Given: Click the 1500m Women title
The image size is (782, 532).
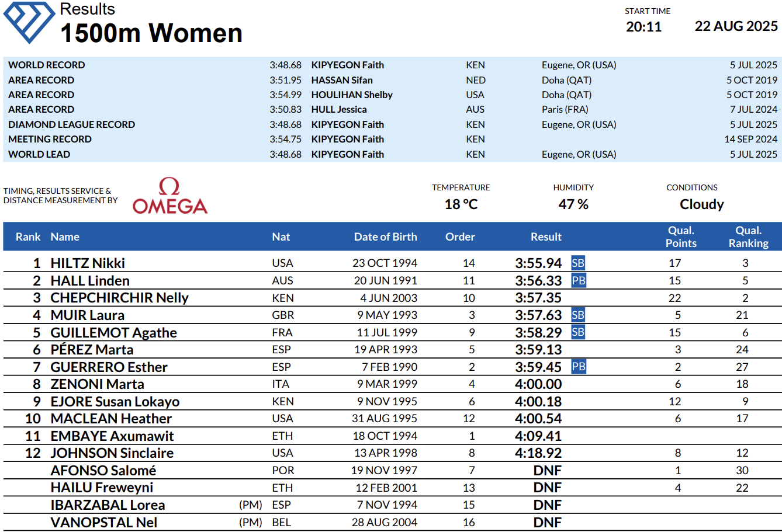Looking at the screenshot, I should pyautogui.click(x=151, y=33).
